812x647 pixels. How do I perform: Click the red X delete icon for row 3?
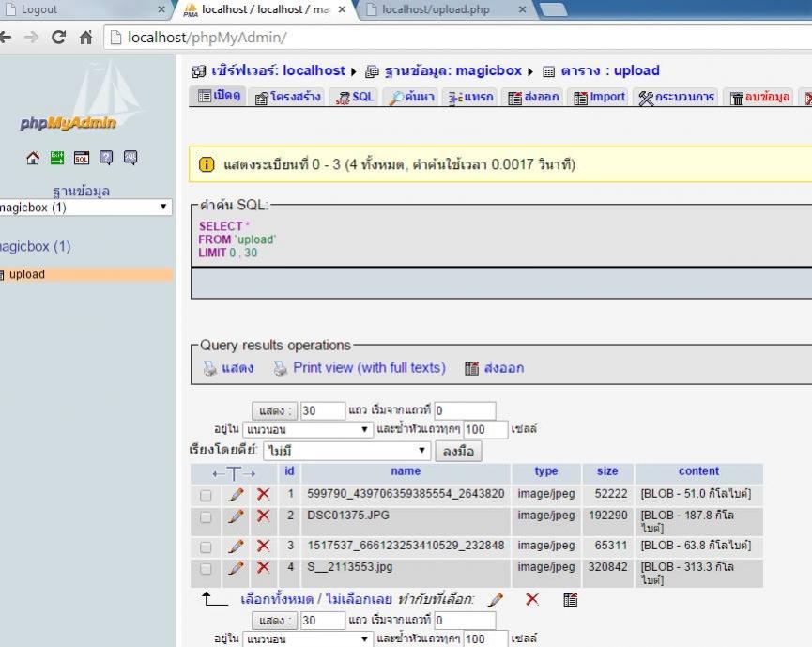(263, 547)
